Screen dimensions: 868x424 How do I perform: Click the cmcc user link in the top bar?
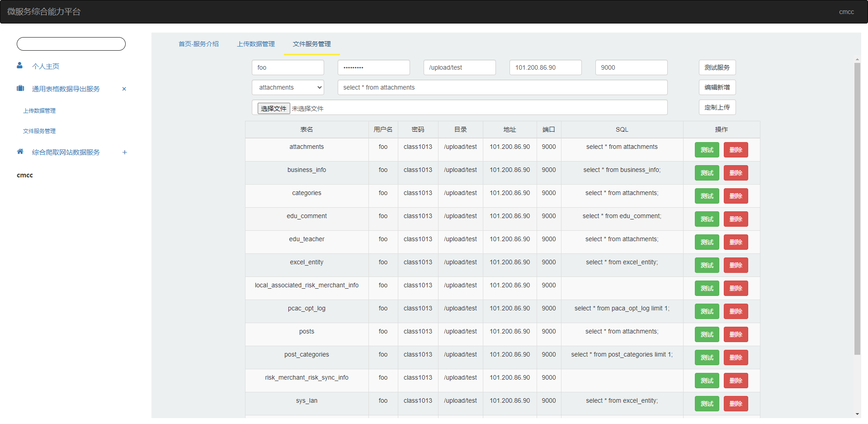coord(846,12)
